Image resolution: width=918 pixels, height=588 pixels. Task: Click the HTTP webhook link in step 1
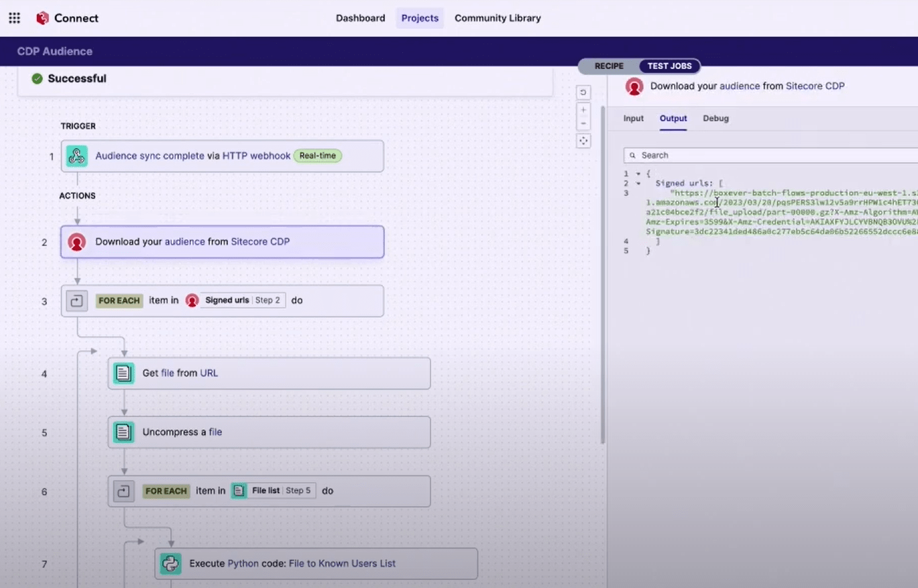coord(257,156)
